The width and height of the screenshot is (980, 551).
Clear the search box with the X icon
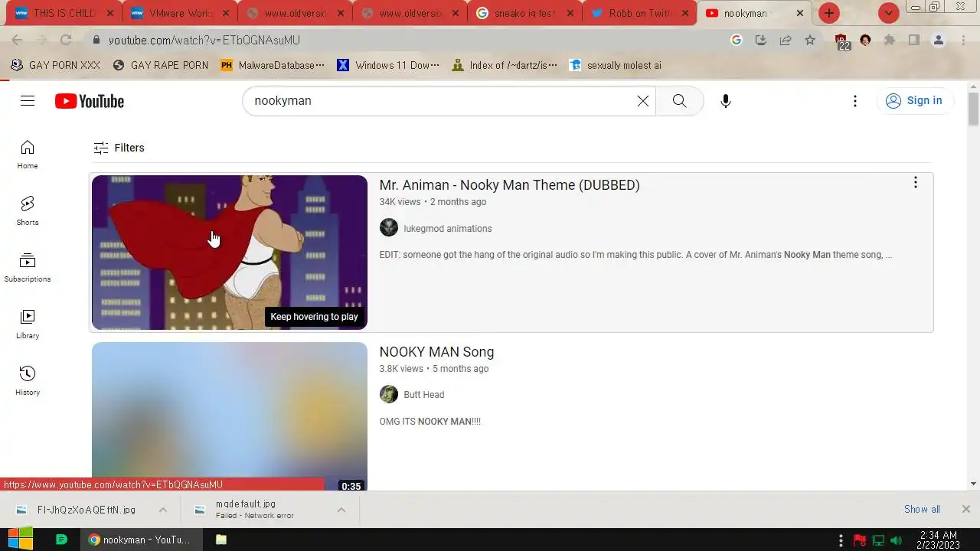tap(643, 101)
